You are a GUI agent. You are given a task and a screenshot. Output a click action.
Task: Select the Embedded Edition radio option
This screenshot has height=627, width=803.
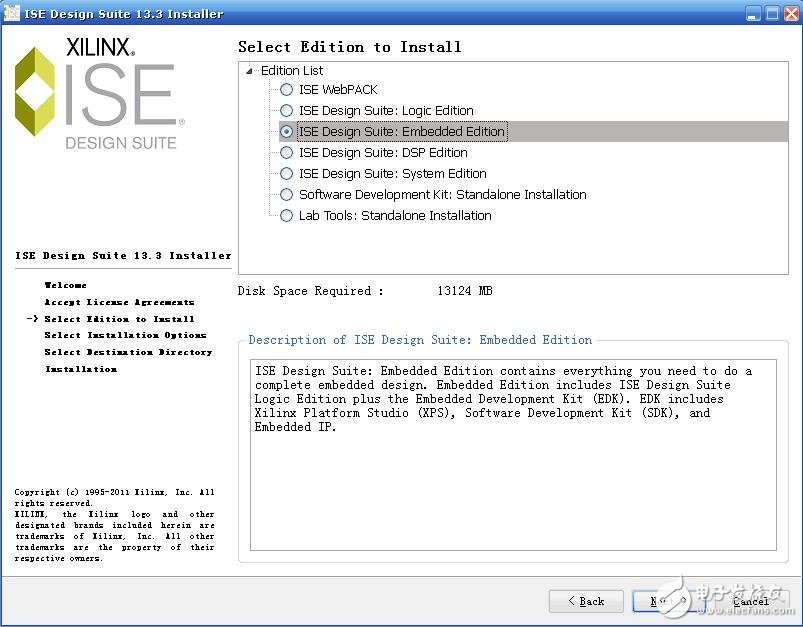point(287,132)
